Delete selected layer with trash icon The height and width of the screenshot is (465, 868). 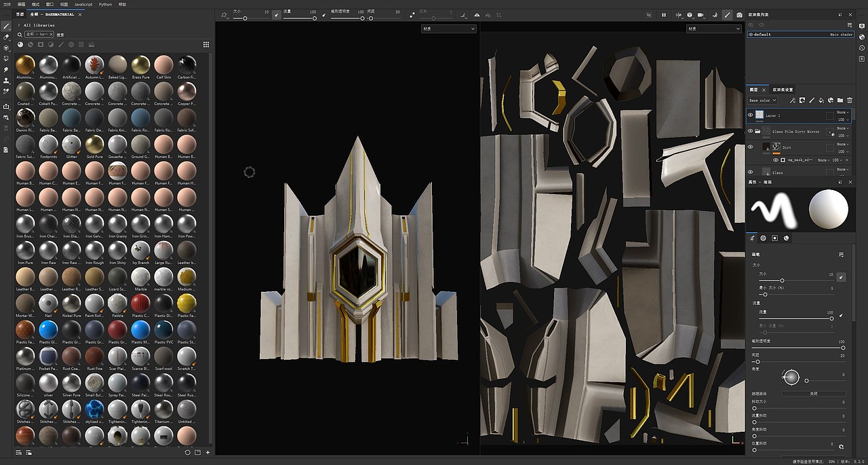(850, 100)
